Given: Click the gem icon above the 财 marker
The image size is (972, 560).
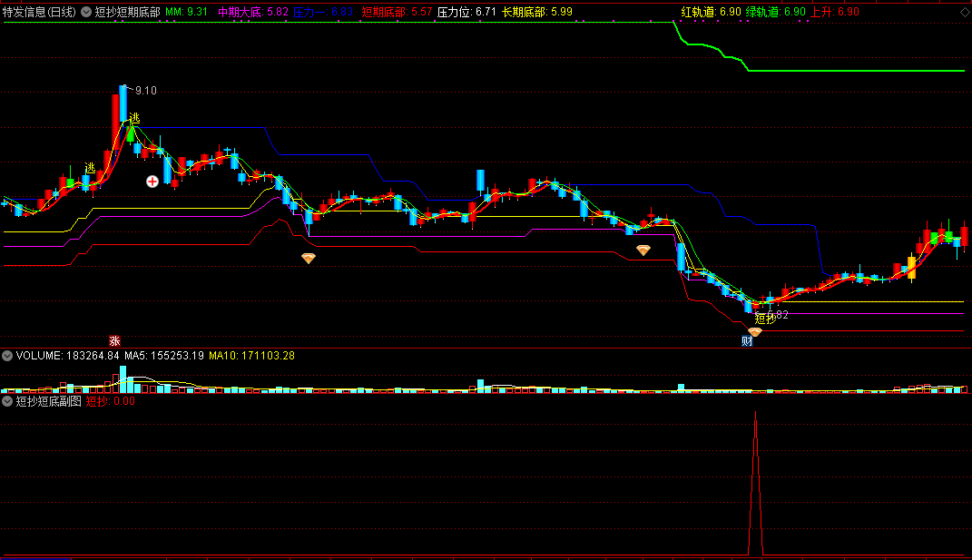Looking at the screenshot, I should click(x=755, y=332).
